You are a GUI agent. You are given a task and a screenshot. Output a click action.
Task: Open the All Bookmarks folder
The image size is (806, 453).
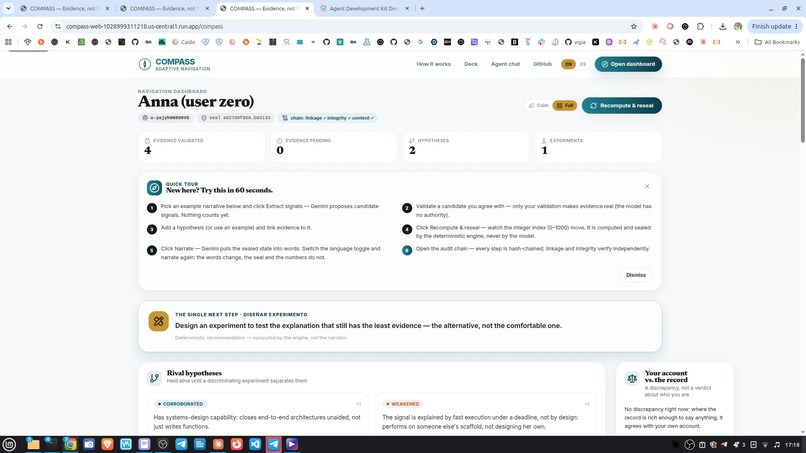[777, 42]
